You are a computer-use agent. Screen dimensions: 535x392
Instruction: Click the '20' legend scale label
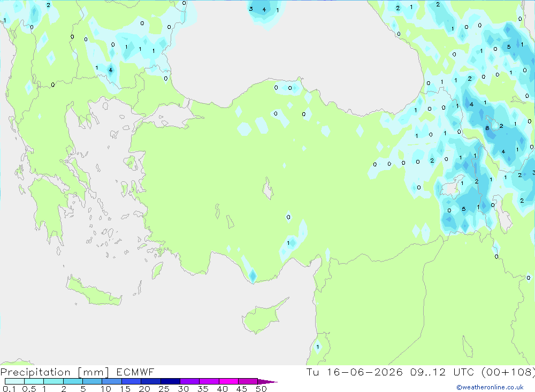pyautogui.click(x=144, y=389)
